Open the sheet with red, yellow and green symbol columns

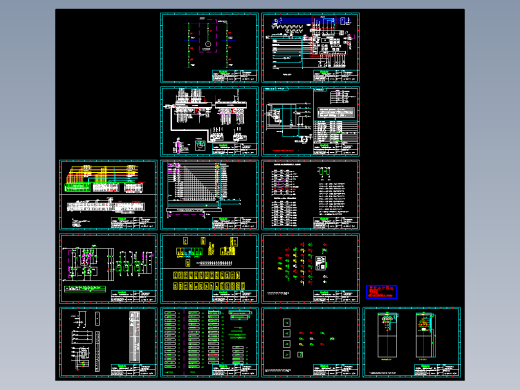(310, 269)
